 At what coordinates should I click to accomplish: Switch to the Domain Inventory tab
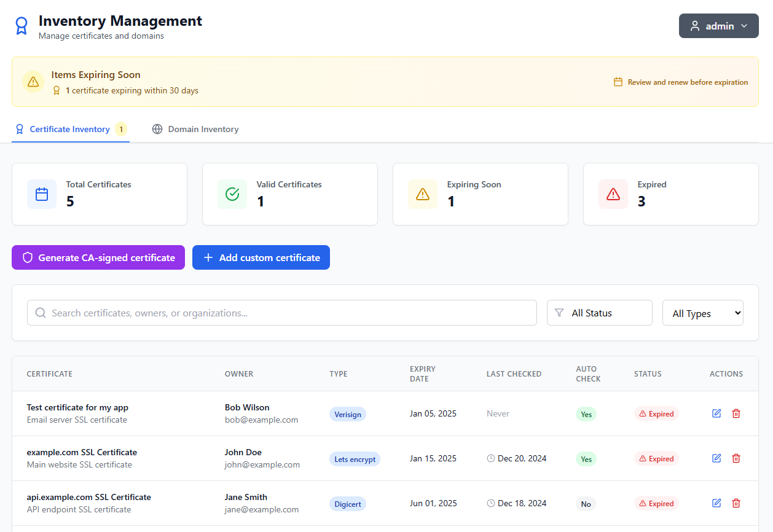pyautogui.click(x=195, y=129)
